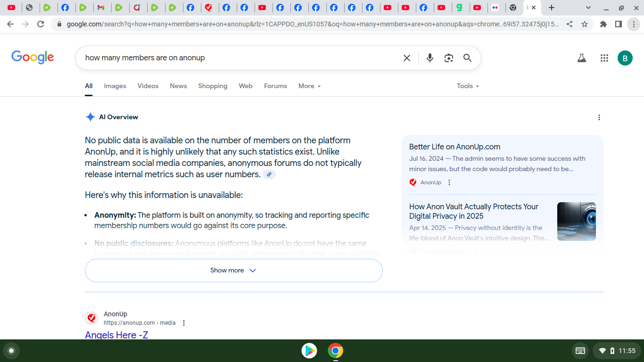The width and height of the screenshot is (644, 362).
Task: Switch to the Images tab
Action: pyautogui.click(x=115, y=86)
